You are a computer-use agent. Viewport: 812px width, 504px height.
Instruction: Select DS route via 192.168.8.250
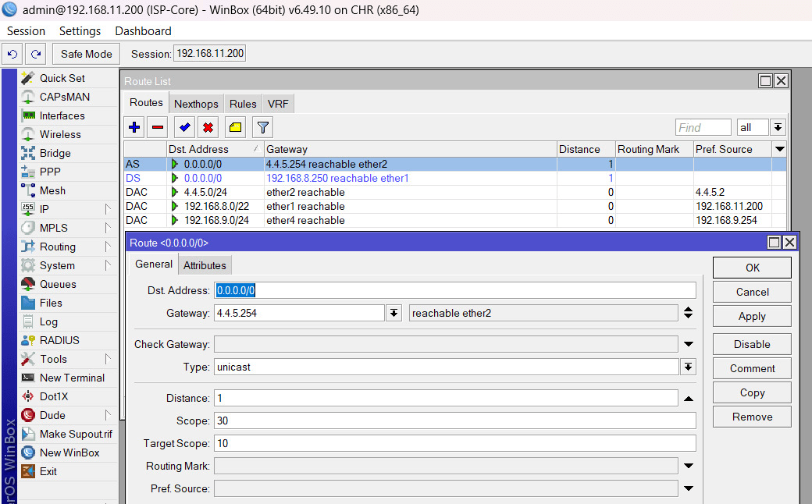pos(454,178)
